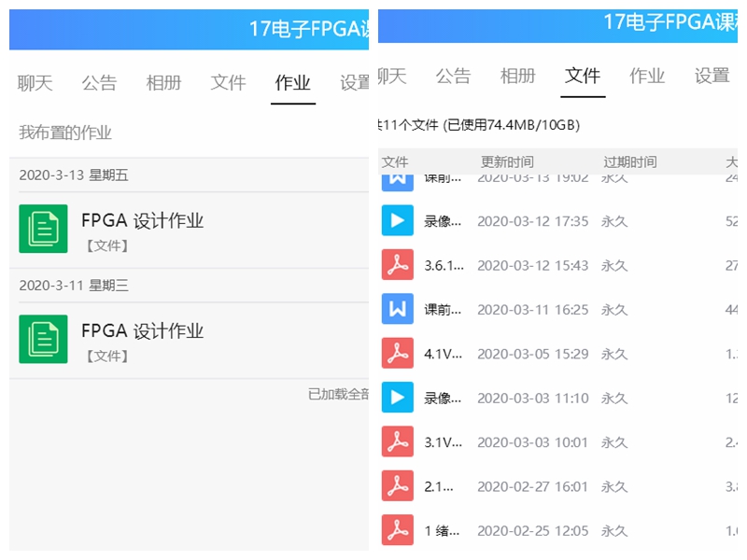
Task: Go to 设置 tab in the file list view
Action: [712, 77]
